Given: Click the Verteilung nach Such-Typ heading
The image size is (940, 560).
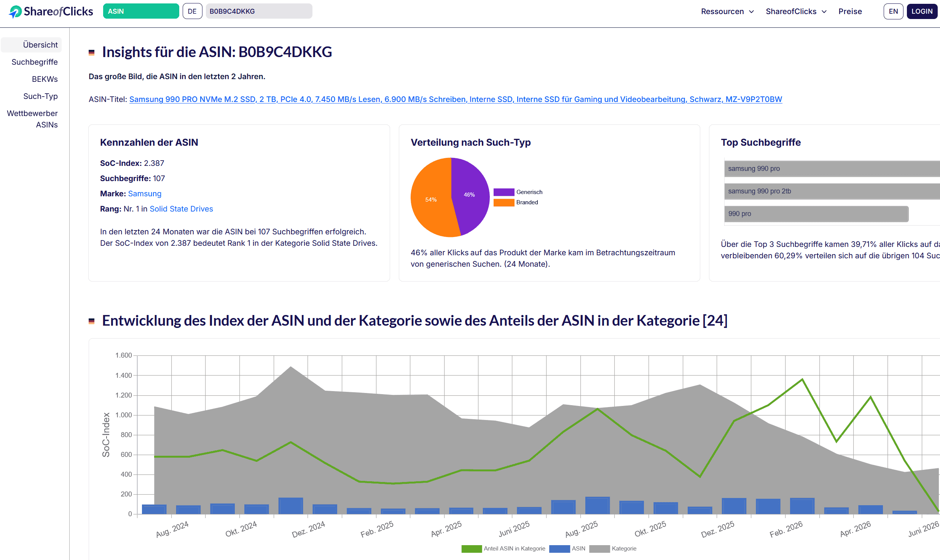Looking at the screenshot, I should click(x=471, y=142).
